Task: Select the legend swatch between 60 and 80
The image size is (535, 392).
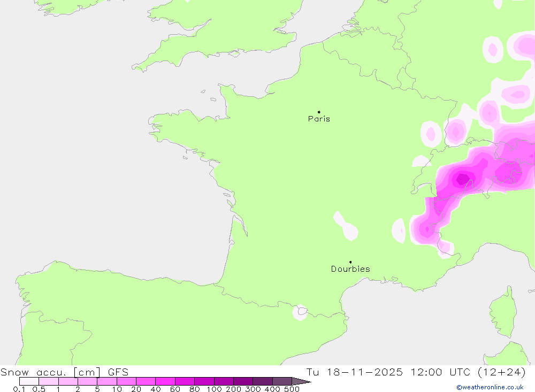Action: [x=185, y=381]
